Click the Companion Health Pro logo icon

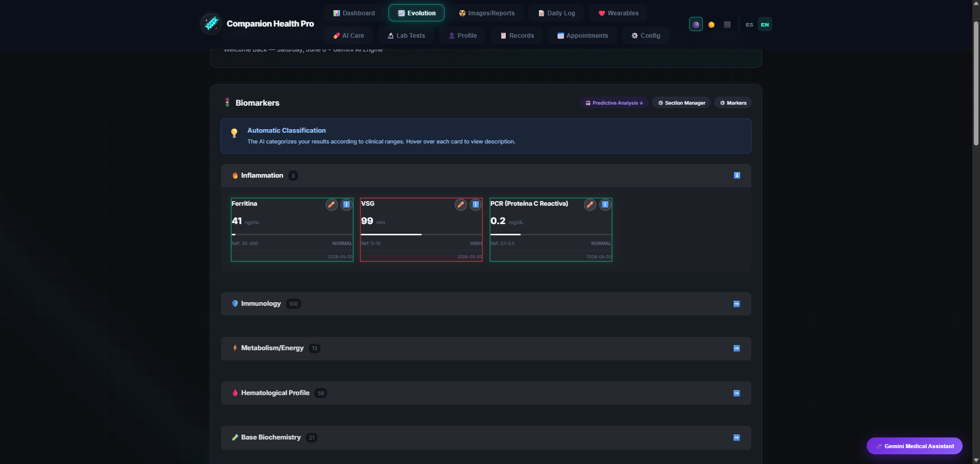pos(211,23)
